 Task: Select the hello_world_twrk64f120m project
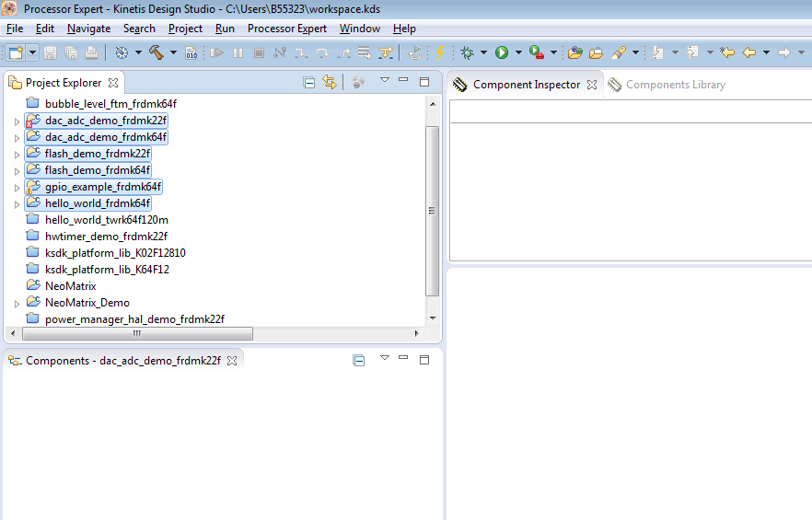[x=106, y=220]
